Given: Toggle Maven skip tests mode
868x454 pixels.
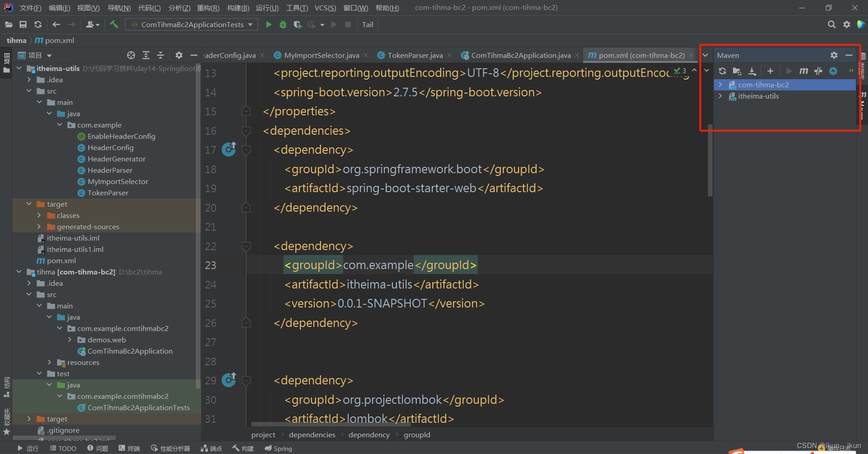Looking at the screenshot, I should coord(833,71).
